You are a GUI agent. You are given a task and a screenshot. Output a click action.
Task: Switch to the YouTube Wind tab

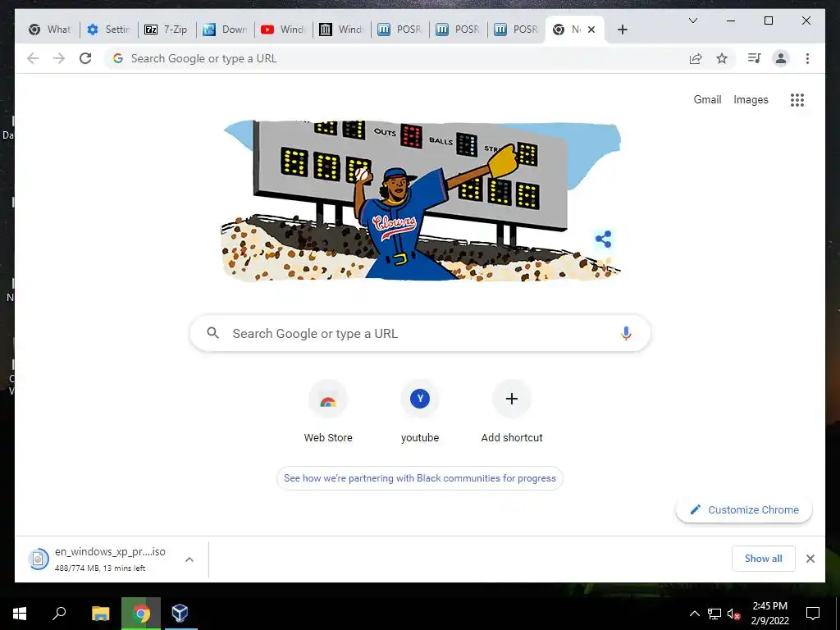pos(283,30)
